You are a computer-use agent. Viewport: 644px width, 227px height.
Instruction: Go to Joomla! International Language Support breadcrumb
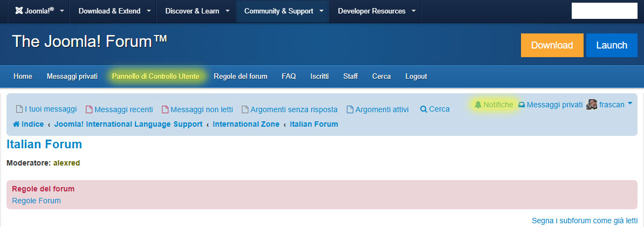point(128,124)
